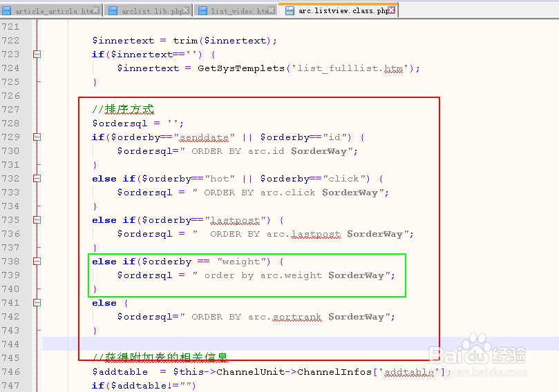The height and width of the screenshot is (392, 559).
Task: Click ChannelInfos['addtable'] expression
Action: 372,372
